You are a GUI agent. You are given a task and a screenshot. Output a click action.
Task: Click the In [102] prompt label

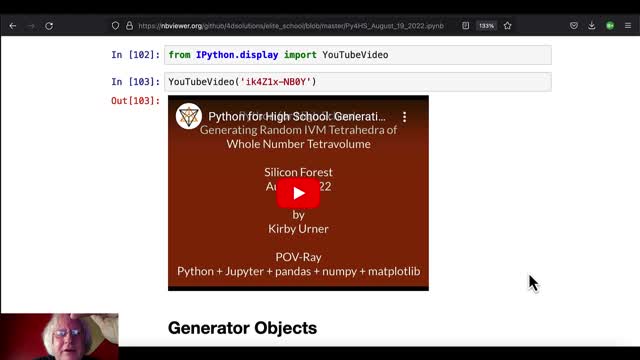pyautogui.click(x=136, y=55)
